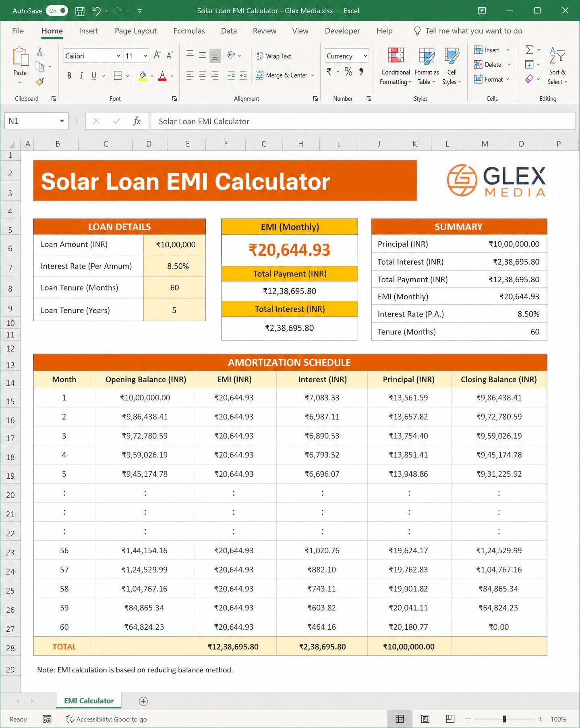This screenshot has height=728, width=580.
Task: Click the Save icon in title bar
Action: coord(80,11)
